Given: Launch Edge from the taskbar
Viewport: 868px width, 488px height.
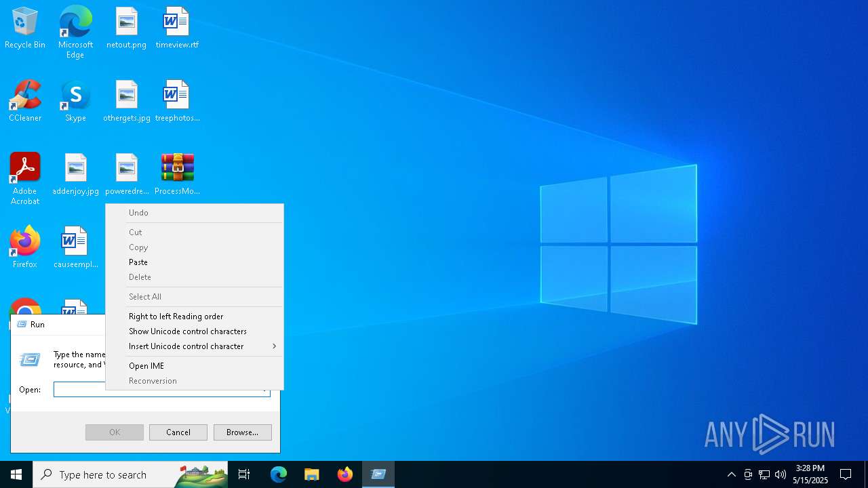Looking at the screenshot, I should tap(279, 474).
